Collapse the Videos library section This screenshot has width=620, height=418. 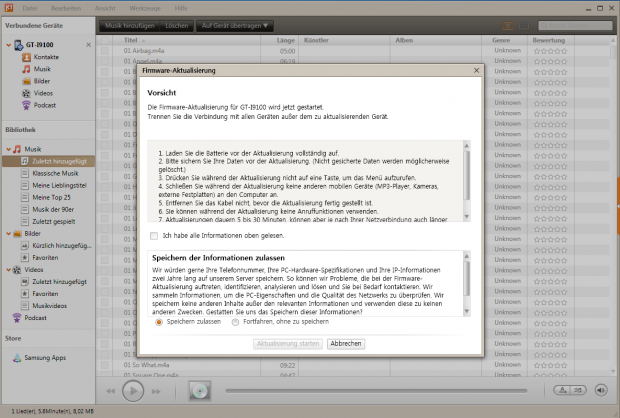click(9, 270)
